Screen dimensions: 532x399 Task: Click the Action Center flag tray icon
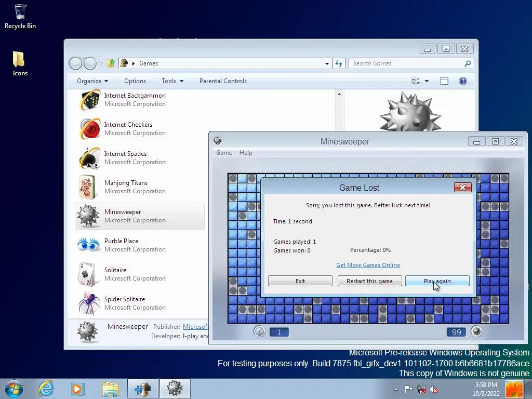click(x=408, y=389)
